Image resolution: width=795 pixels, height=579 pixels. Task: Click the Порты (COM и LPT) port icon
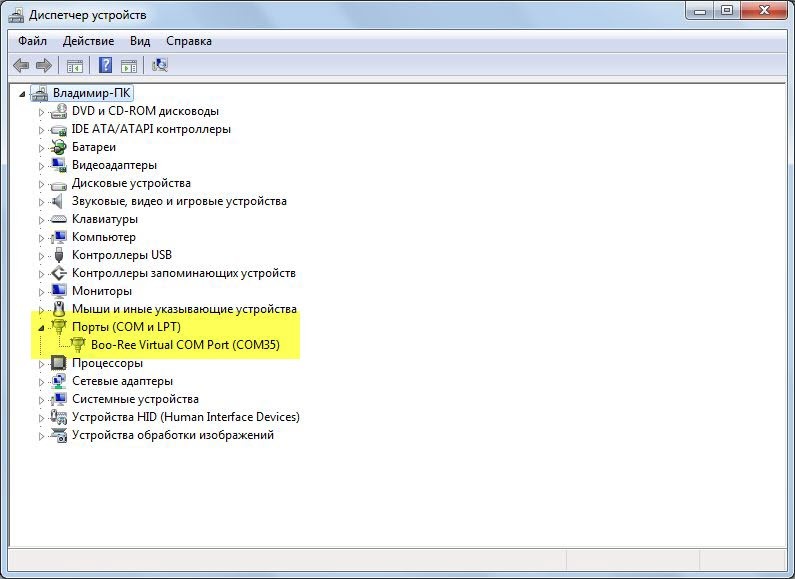[59, 327]
